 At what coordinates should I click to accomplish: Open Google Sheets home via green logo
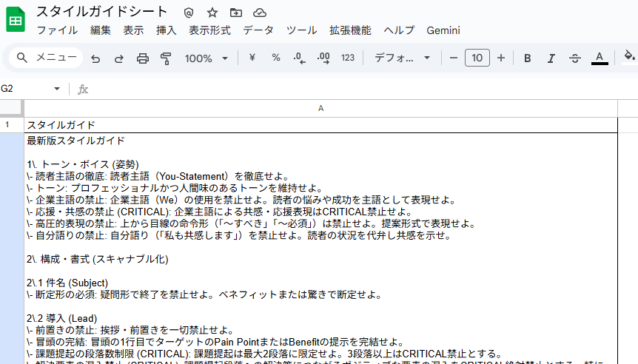point(16,20)
